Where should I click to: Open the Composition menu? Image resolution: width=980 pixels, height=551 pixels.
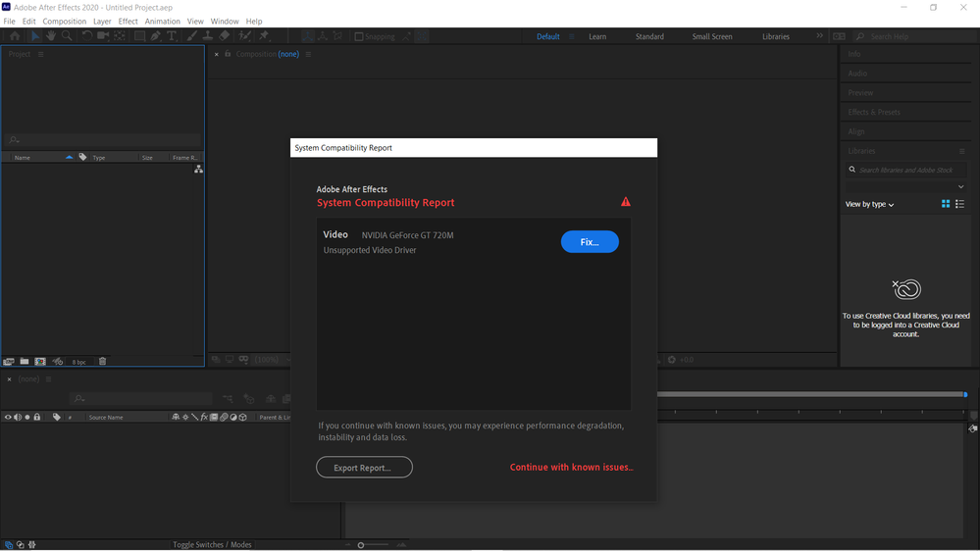pos(65,22)
